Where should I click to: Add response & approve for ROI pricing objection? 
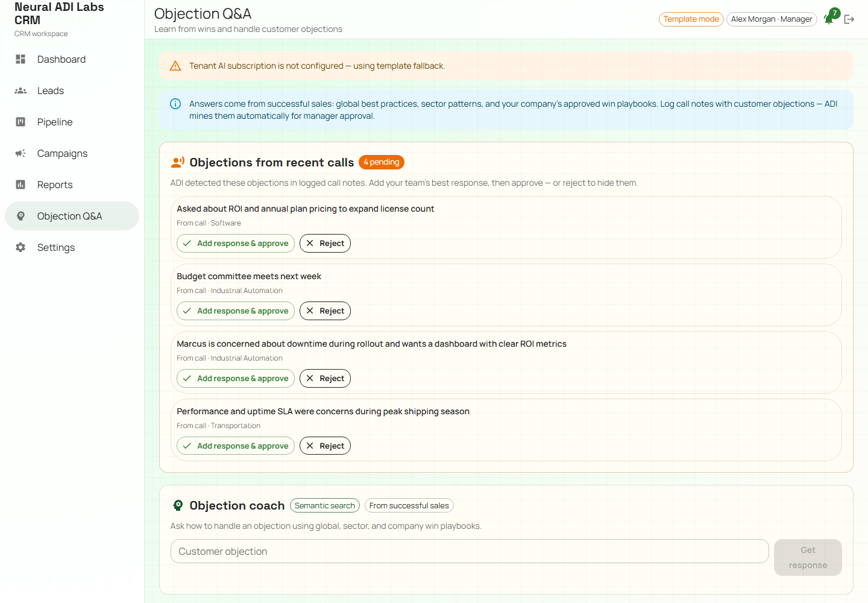coord(236,243)
